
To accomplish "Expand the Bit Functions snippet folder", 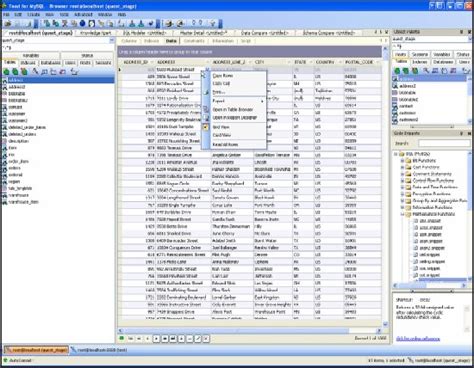I will pyautogui.click(x=402, y=161).
